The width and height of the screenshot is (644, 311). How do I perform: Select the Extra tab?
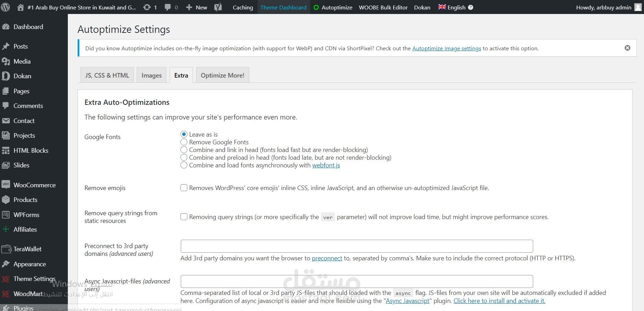coord(181,75)
